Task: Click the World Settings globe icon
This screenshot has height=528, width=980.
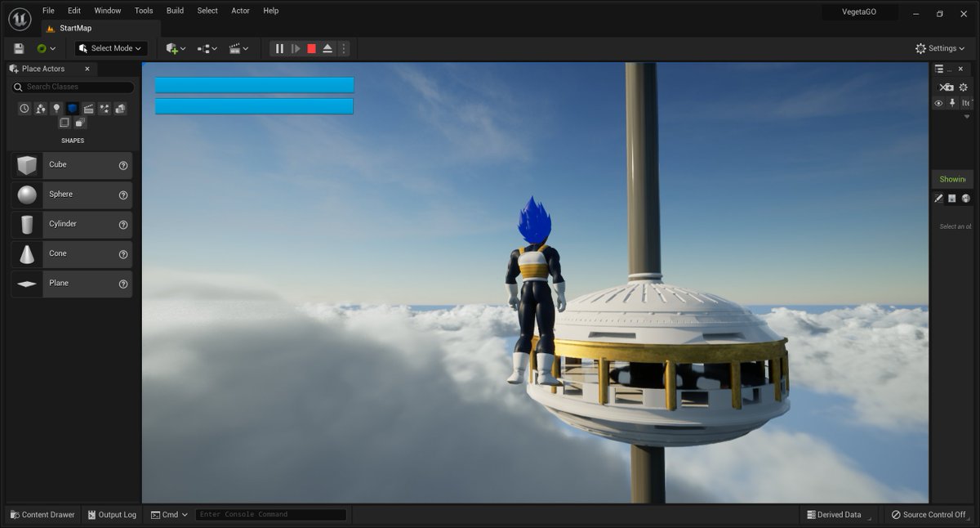Action: pyautogui.click(x=966, y=198)
